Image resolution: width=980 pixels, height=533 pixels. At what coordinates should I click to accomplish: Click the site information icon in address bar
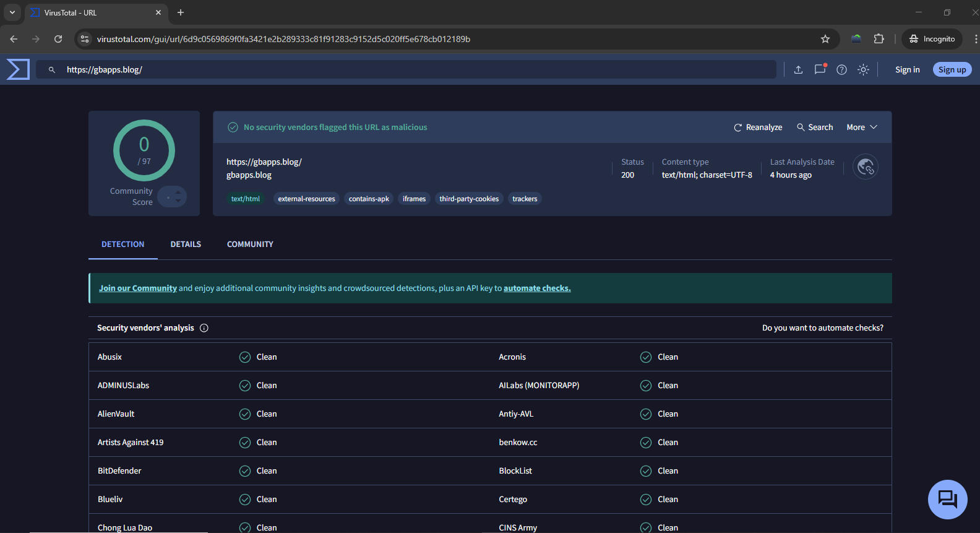point(85,39)
